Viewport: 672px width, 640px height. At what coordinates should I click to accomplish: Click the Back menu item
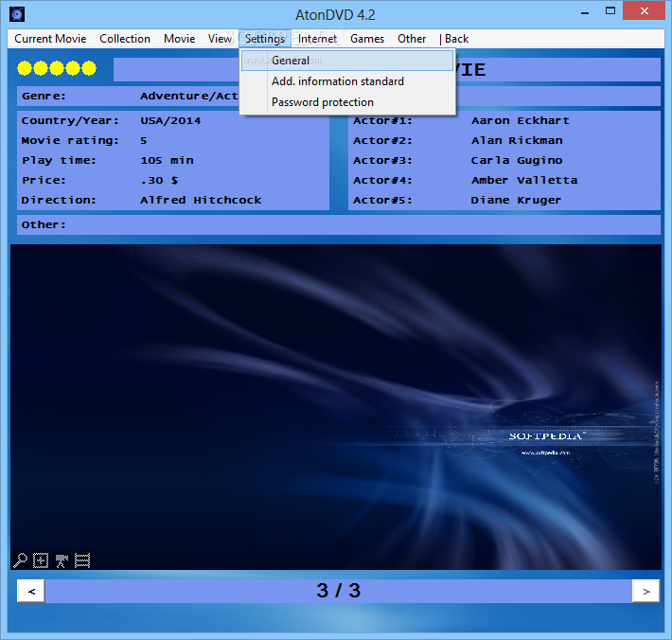[x=454, y=39]
